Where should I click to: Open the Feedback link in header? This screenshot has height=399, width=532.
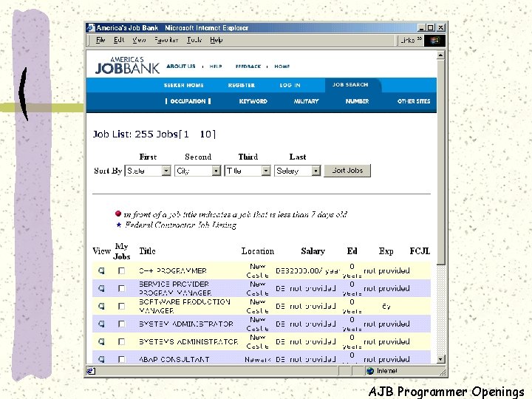tap(248, 66)
